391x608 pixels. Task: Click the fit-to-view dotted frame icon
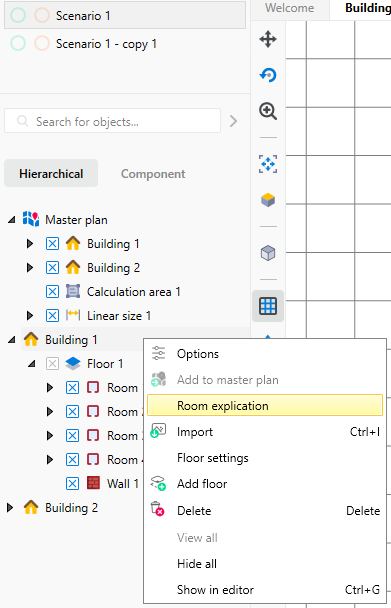pos(268,164)
